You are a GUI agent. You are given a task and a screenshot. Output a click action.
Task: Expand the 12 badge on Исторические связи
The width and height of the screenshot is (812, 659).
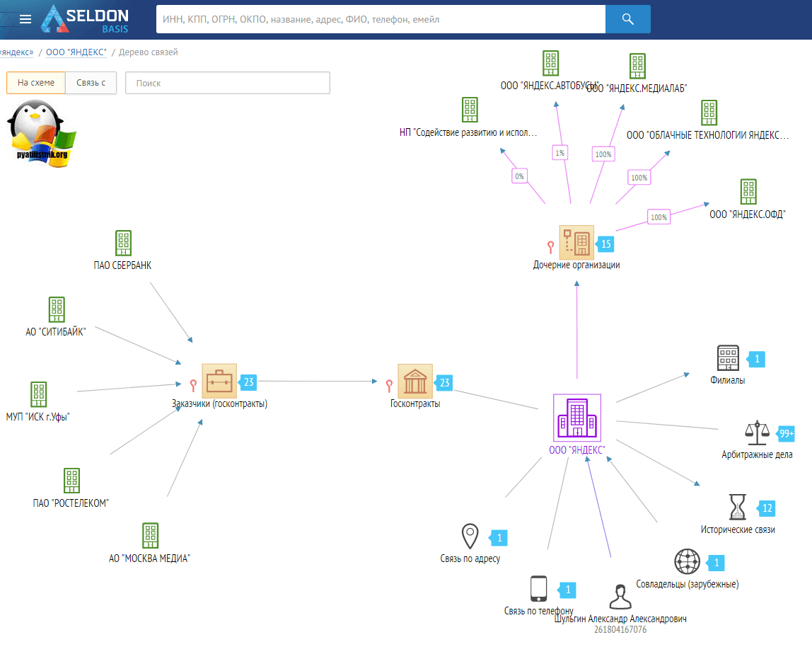point(767,508)
